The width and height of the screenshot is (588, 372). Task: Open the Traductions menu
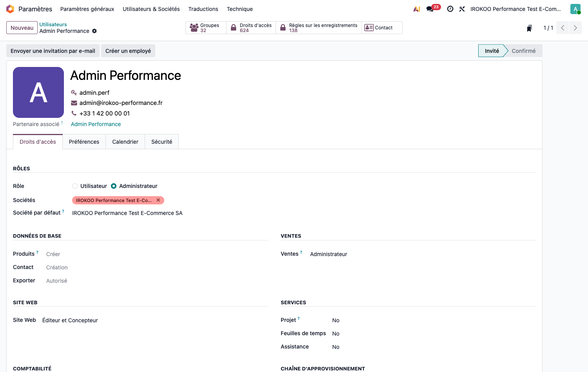(203, 9)
